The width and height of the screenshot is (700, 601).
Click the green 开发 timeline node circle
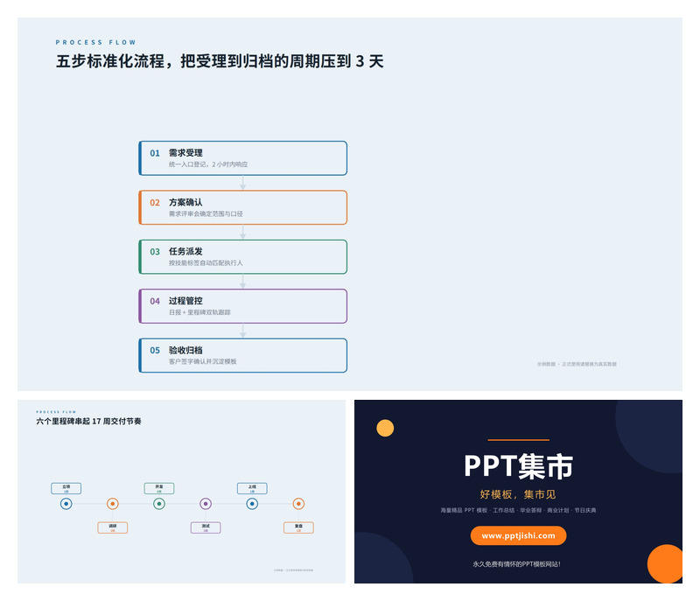click(159, 504)
